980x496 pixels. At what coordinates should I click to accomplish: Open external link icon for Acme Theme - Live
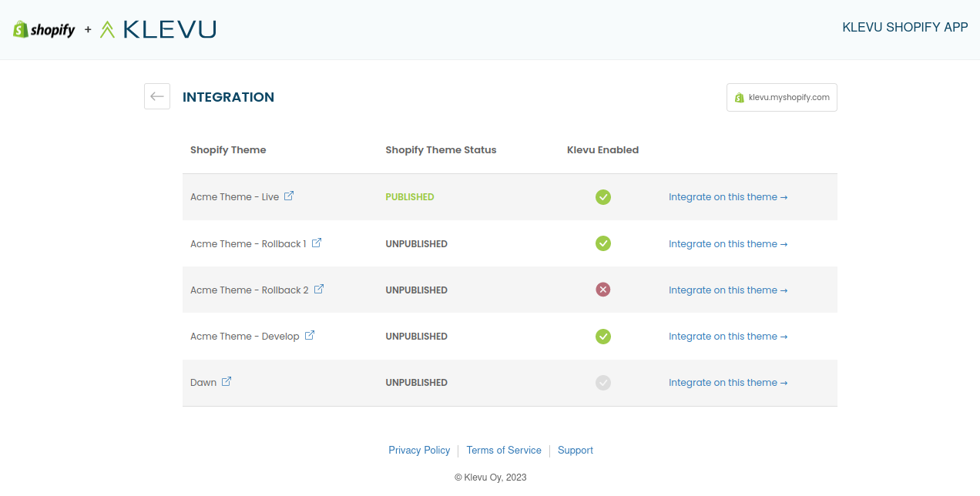(289, 196)
